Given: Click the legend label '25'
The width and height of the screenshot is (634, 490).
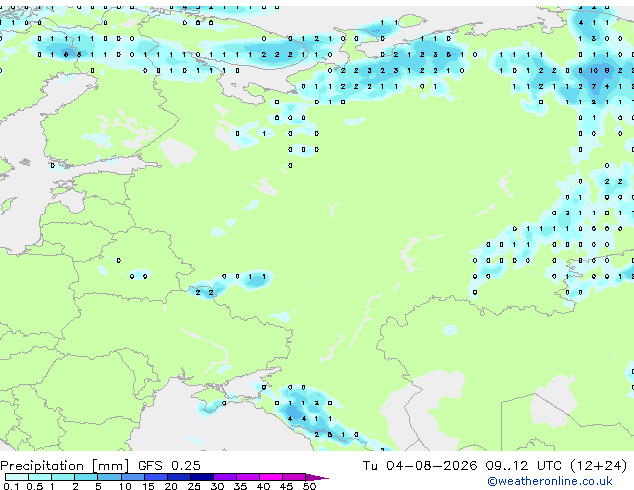Looking at the screenshot, I should pyautogui.click(x=194, y=486).
